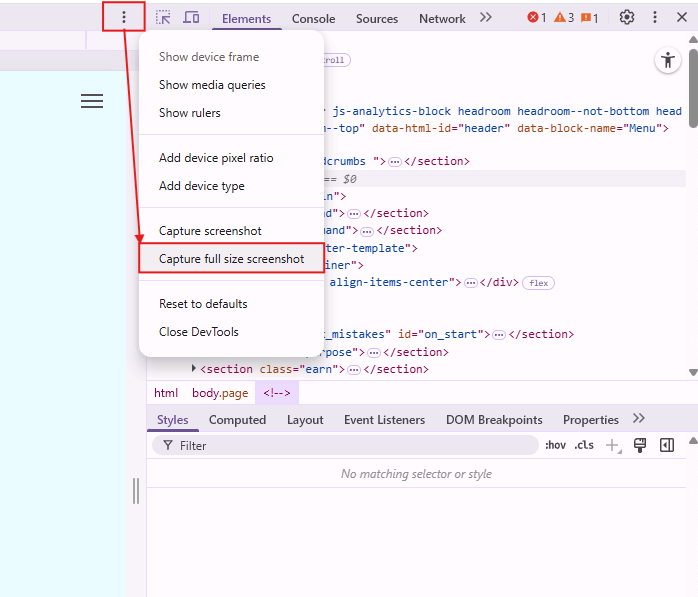The image size is (698, 597).
Task: Toggle :hov element state panel
Action: (555, 445)
